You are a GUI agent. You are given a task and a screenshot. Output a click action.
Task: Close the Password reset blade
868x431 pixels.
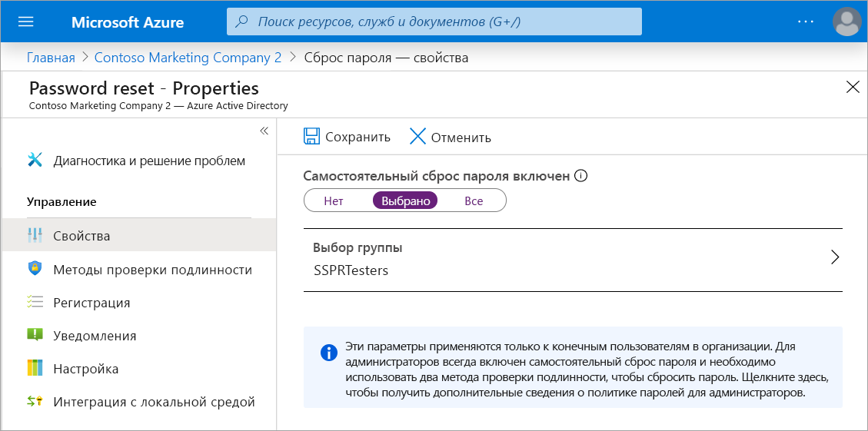pyautogui.click(x=853, y=87)
